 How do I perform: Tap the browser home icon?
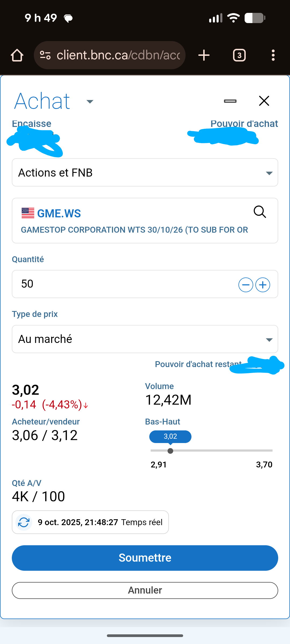[17, 55]
